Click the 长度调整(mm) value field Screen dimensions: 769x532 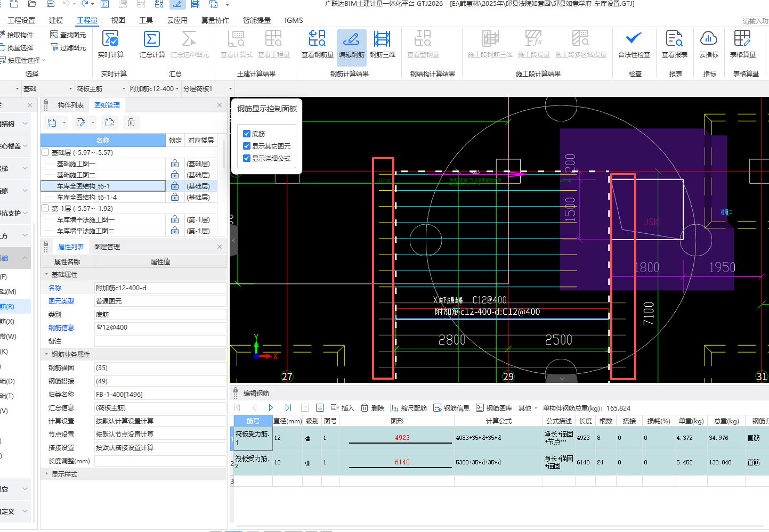click(x=160, y=461)
